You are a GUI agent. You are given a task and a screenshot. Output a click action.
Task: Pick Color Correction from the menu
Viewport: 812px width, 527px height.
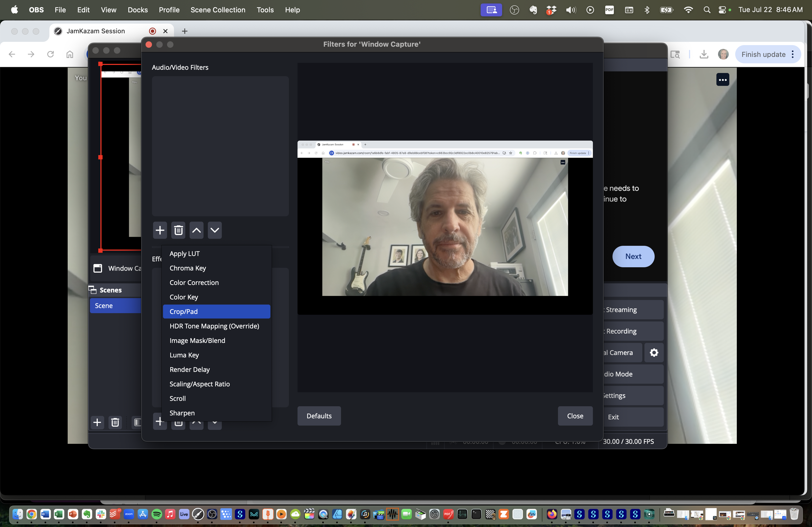[x=194, y=283]
